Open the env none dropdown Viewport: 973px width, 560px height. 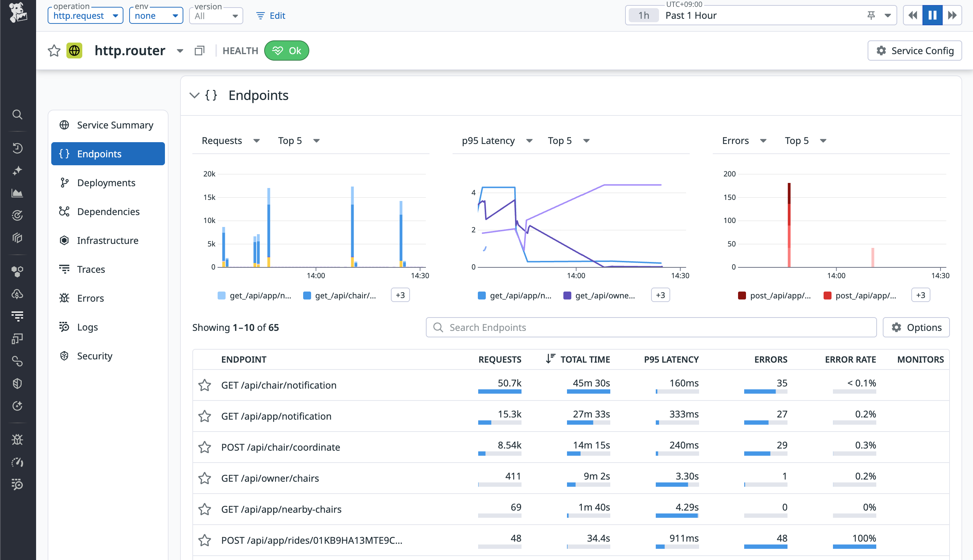click(156, 16)
